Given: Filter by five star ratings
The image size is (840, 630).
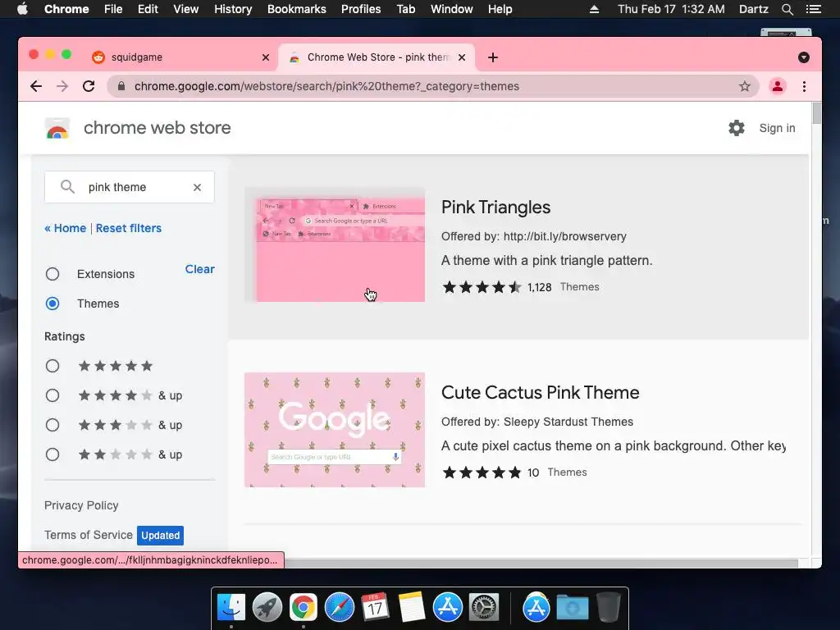Looking at the screenshot, I should pos(52,366).
